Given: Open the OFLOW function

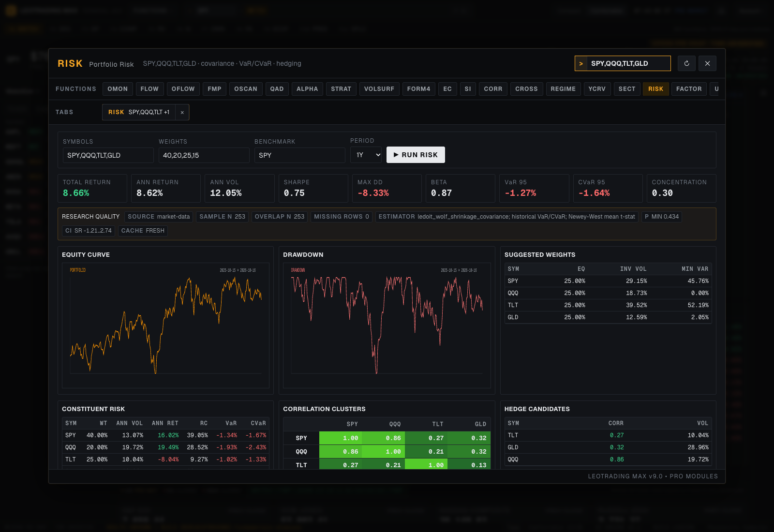Looking at the screenshot, I should pyautogui.click(x=183, y=89).
